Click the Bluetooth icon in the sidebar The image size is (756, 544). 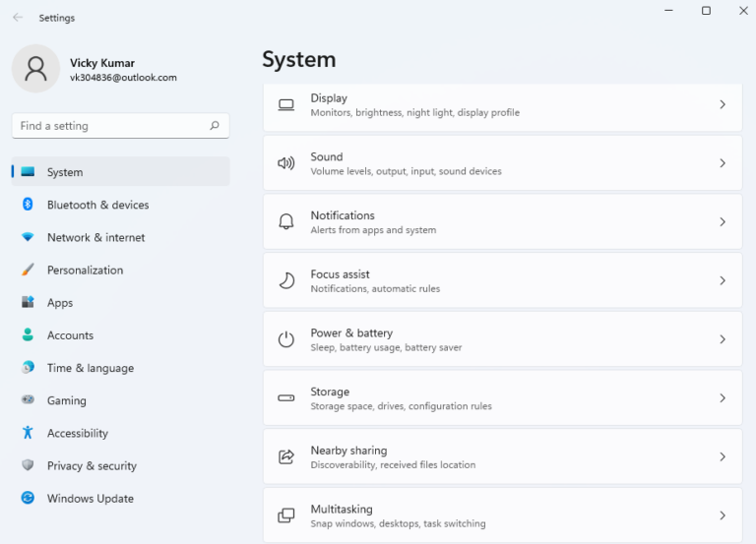28,205
